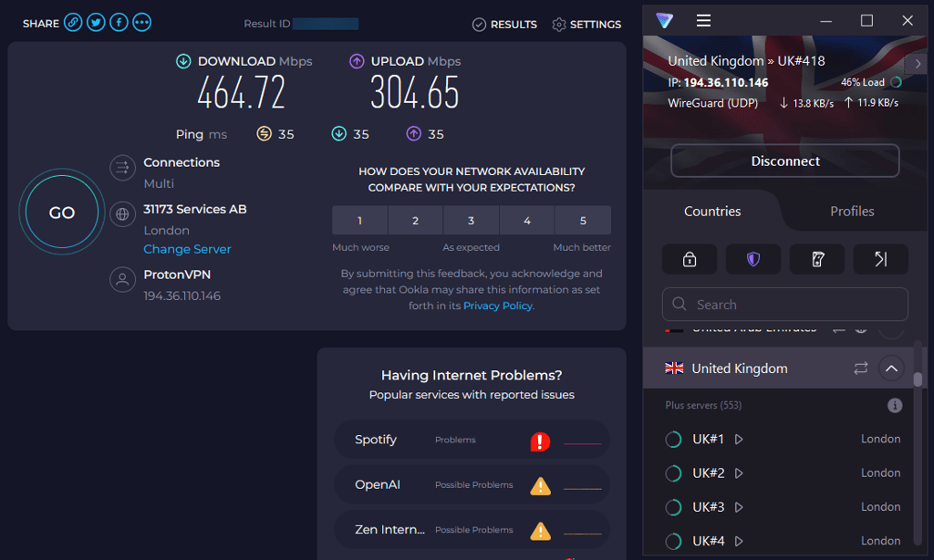Image resolution: width=934 pixels, height=560 pixels.
Task: Toggle the Secure Core lock icon
Action: (x=690, y=259)
